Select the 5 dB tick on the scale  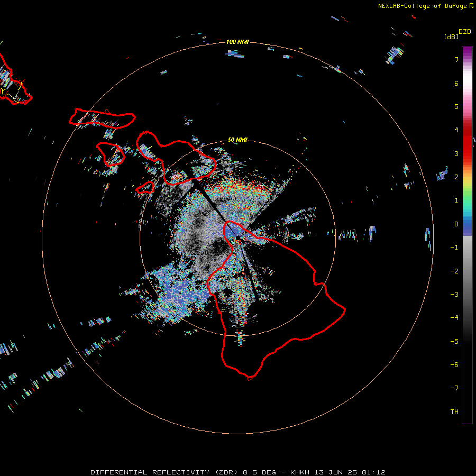456,106
